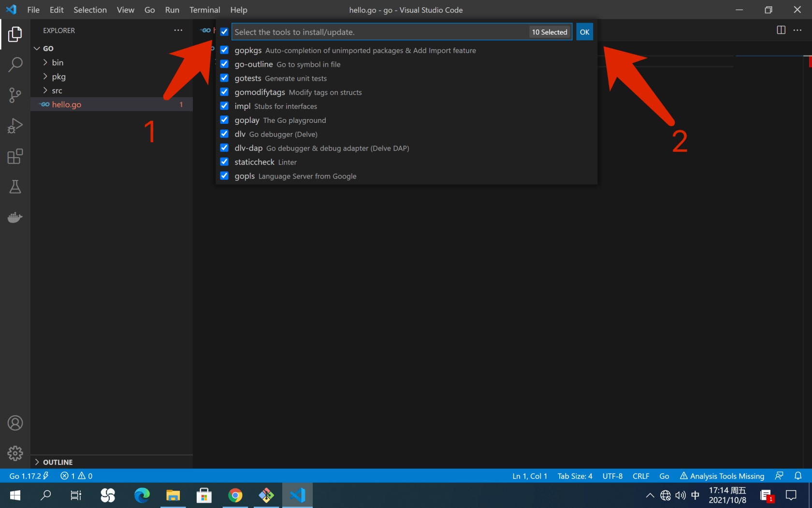Click the notifications bell in status bar
Screen dimensions: 812x508
pos(798,476)
